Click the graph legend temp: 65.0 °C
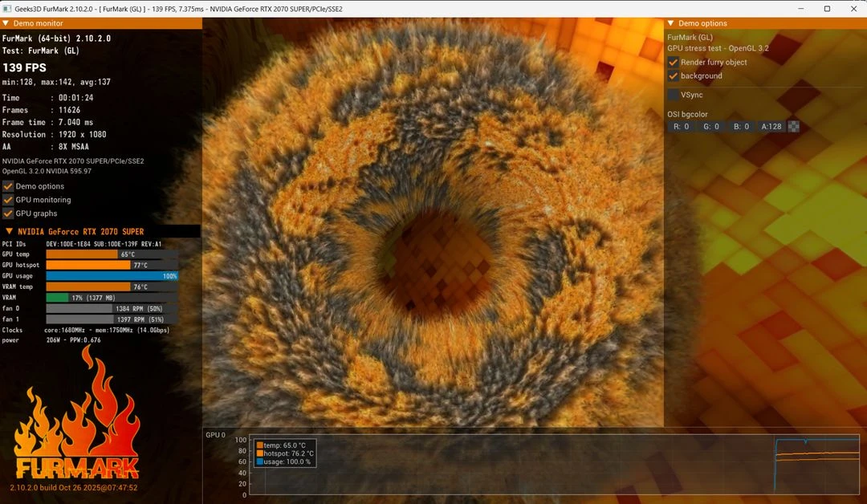The height and width of the screenshot is (504, 867). (281, 445)
